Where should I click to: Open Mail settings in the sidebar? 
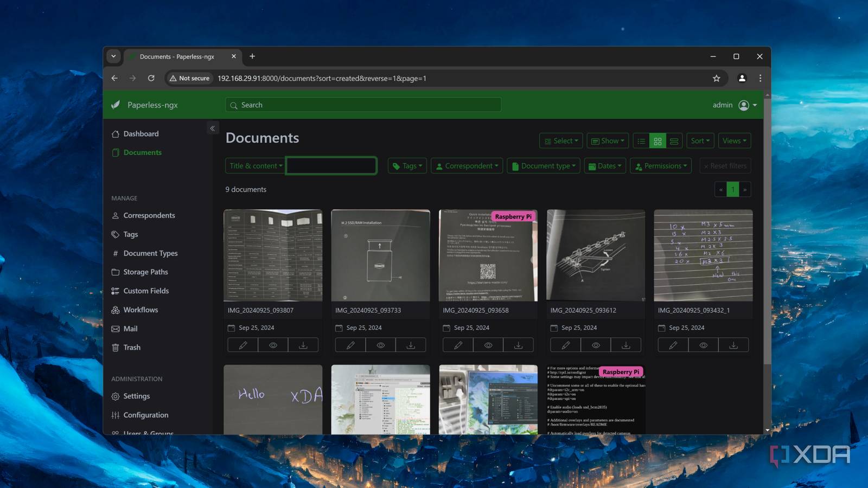[130, 329]
